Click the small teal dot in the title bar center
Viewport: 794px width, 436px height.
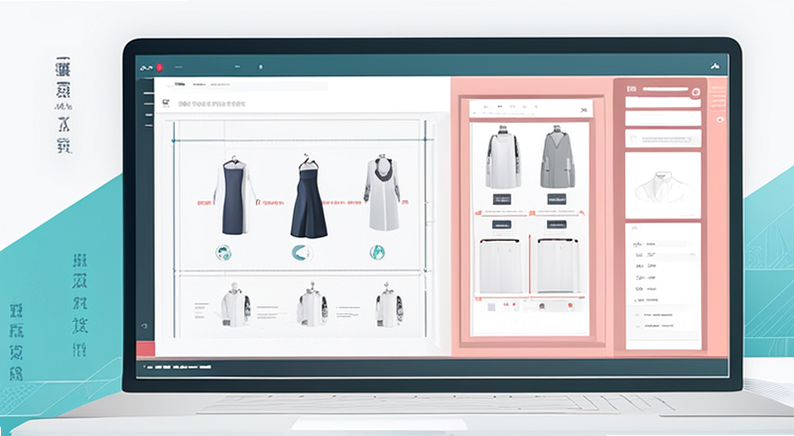(x=261, y=67)
